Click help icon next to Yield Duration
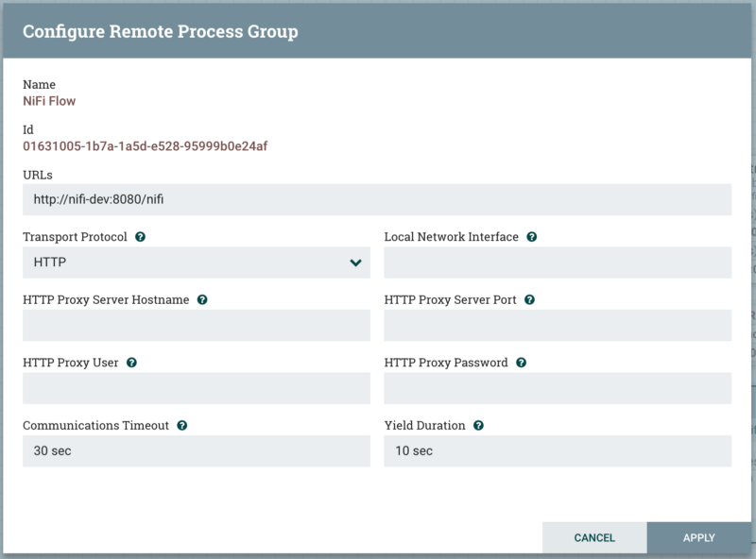 pyautogui.click(x=478, y=426)
